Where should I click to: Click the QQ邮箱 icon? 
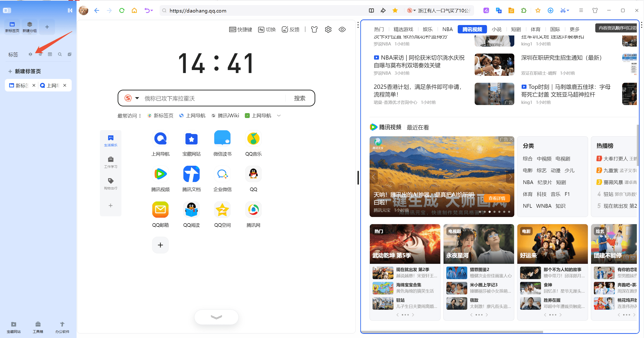tap(160, 209)
